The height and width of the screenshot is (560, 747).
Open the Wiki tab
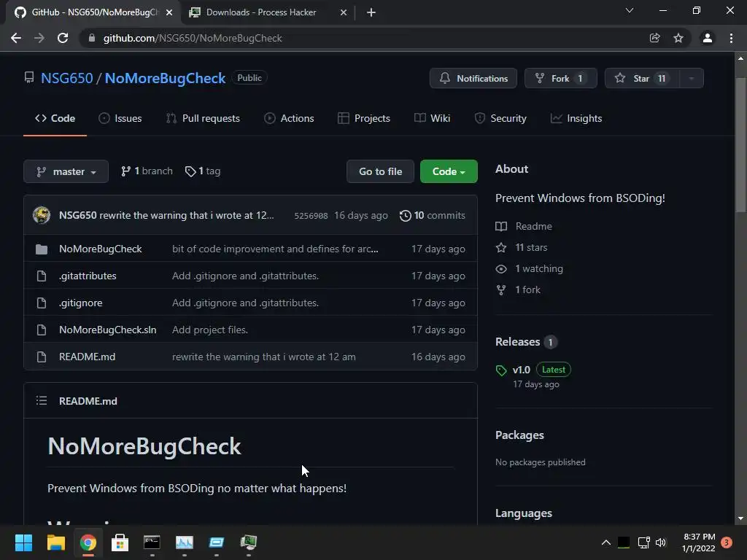(x=432, y=118)
